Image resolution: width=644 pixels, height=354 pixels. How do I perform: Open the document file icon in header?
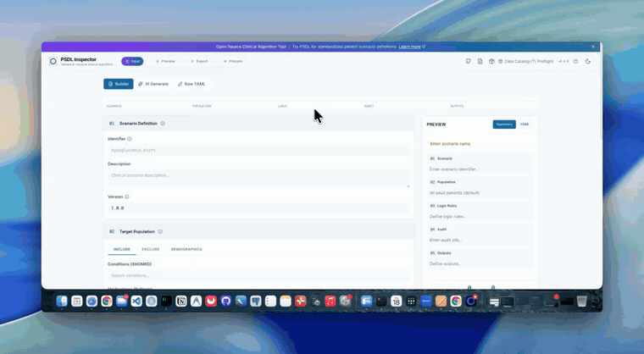pyautogui.click(x=480, y=61)
